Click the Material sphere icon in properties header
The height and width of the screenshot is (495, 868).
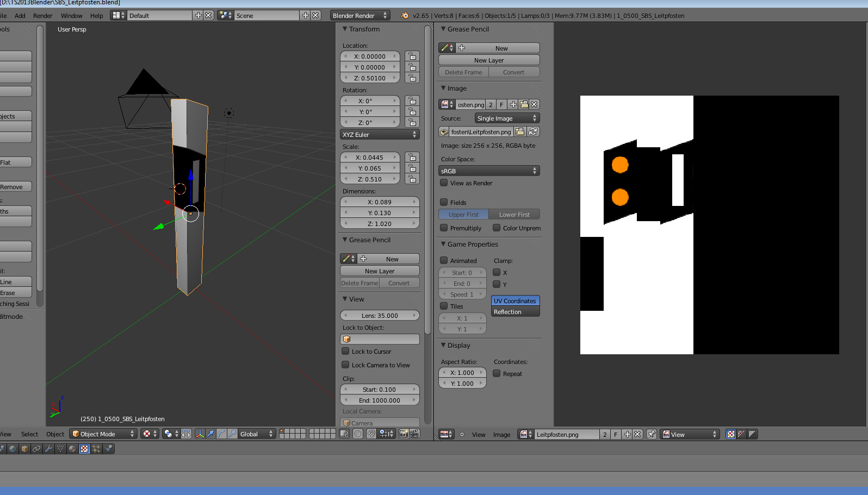click(x=72, y=449)
